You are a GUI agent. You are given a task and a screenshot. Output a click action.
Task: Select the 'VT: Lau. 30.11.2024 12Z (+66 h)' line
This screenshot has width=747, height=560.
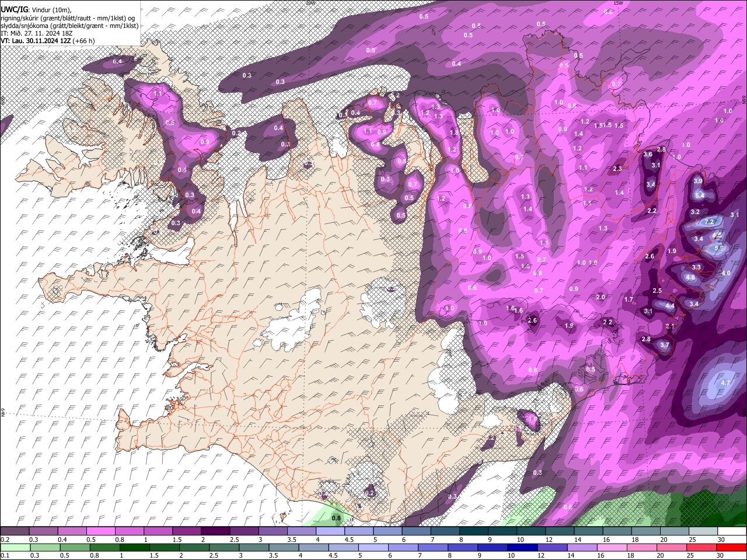(x=48, y=41)
